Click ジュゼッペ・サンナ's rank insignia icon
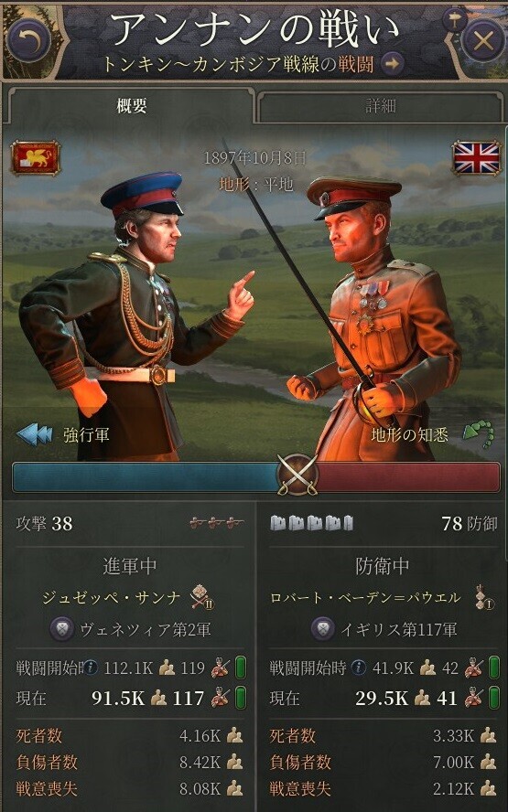 (201, 598)
